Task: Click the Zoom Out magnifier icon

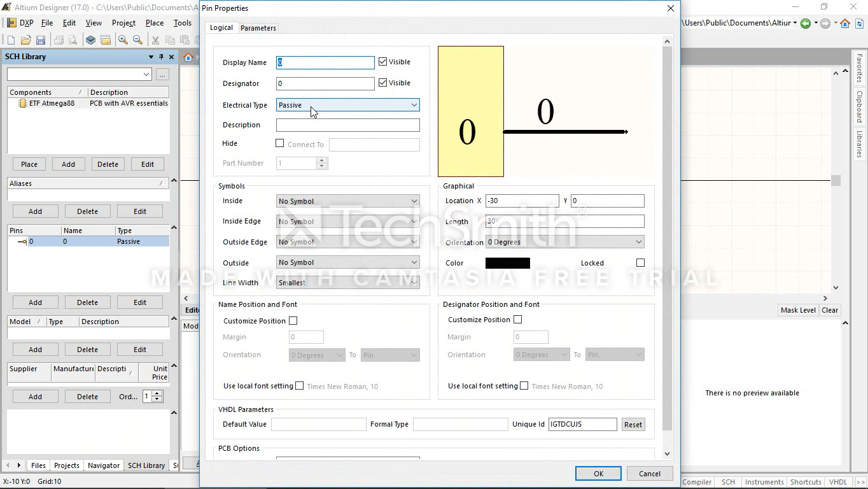Action: pyautogui.click(x=137, y=40)
